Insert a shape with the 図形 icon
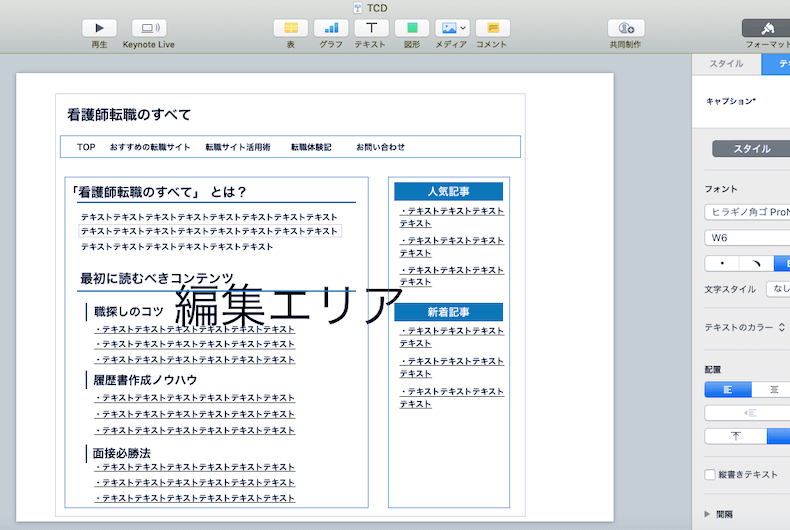Screen dimensions: 790x530 (412, 28)
